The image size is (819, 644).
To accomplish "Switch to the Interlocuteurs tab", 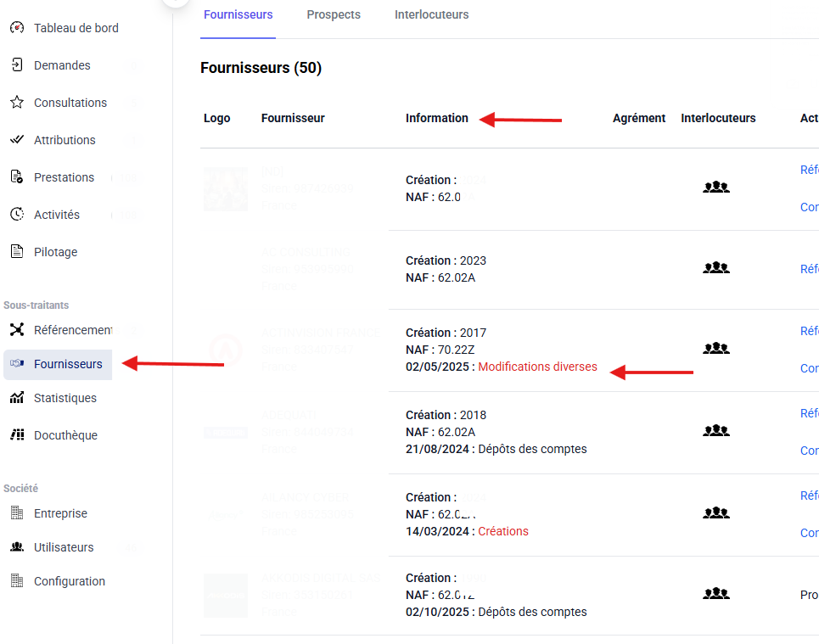I will point(431,14).
